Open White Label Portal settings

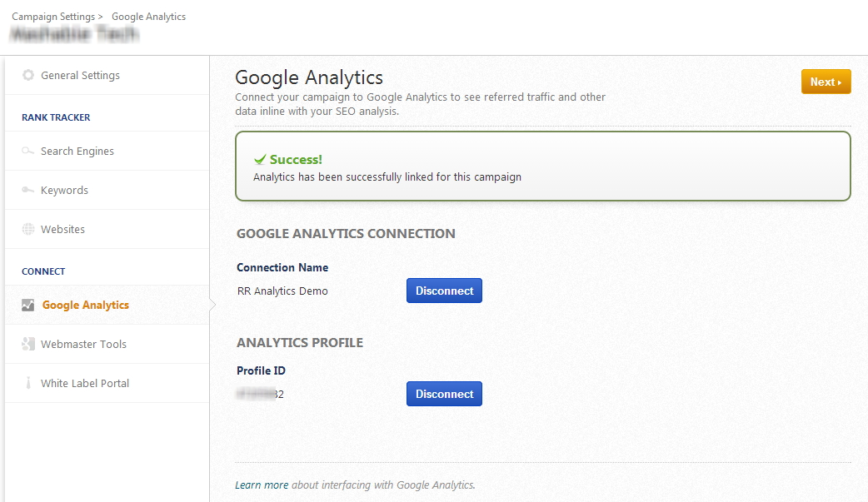coord(85,384)
